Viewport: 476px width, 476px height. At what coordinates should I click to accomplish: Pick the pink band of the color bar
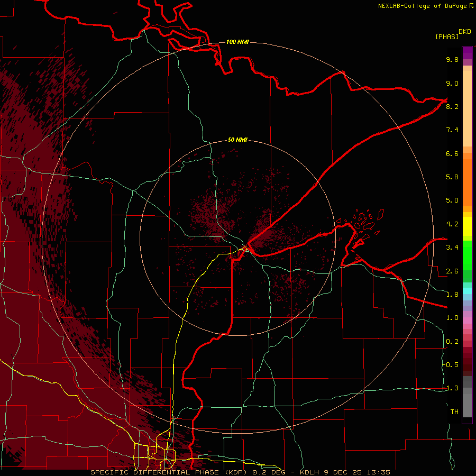pyautogui.click(x=467, y=321)
